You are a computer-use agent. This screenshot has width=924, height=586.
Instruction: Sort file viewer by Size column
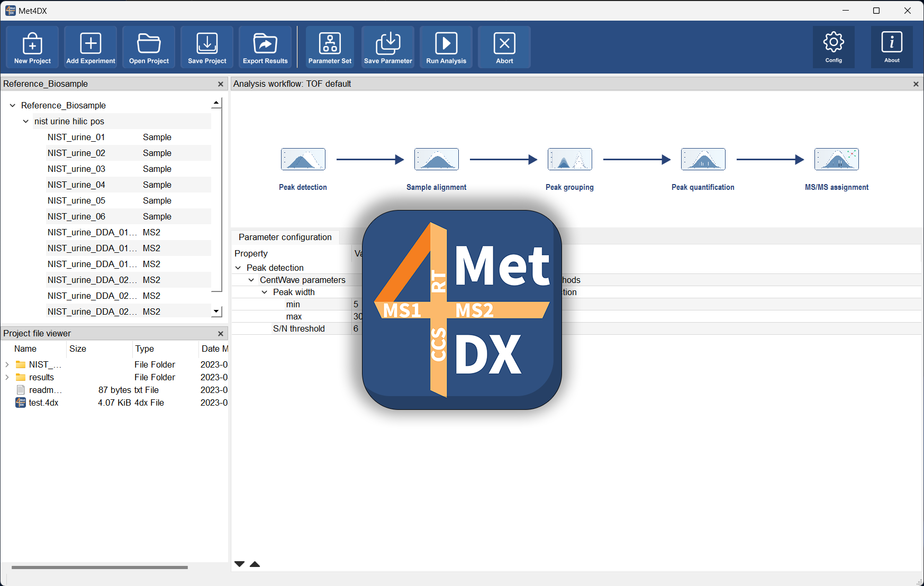99,349
